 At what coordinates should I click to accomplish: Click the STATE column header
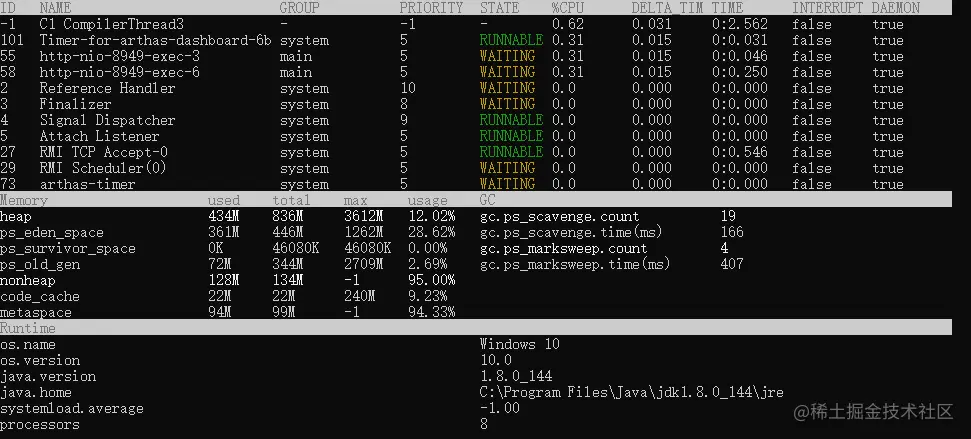tap(500, 8)
